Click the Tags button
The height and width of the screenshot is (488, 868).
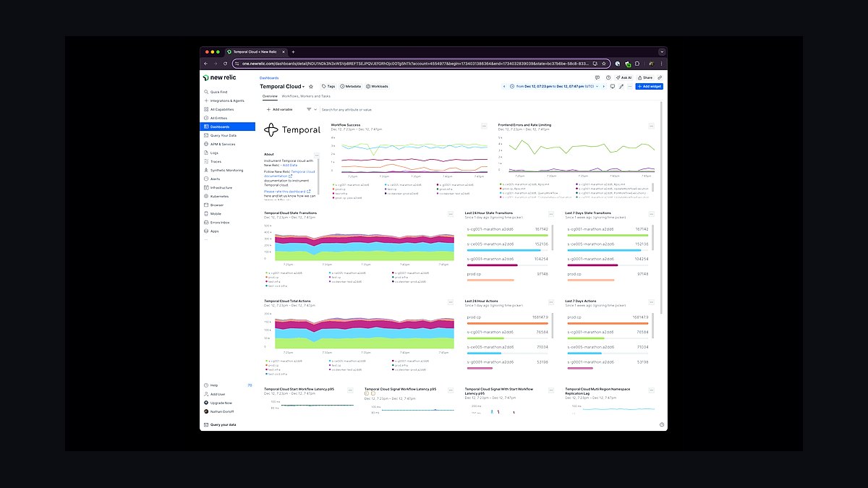click(x=329, y=86)
